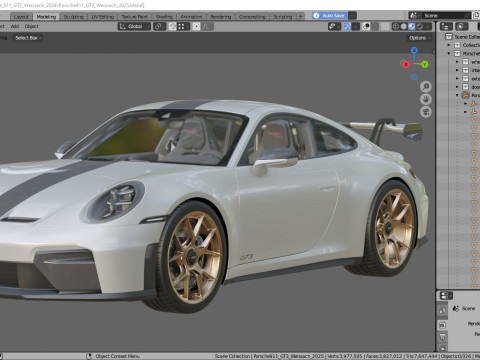
Task: Open the Global transform orientation dropdown
Action: (134, 26)
